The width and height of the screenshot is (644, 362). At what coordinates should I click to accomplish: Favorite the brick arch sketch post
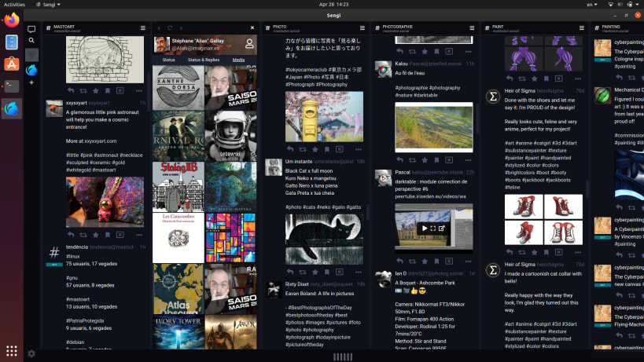click(x=96, y=90)
